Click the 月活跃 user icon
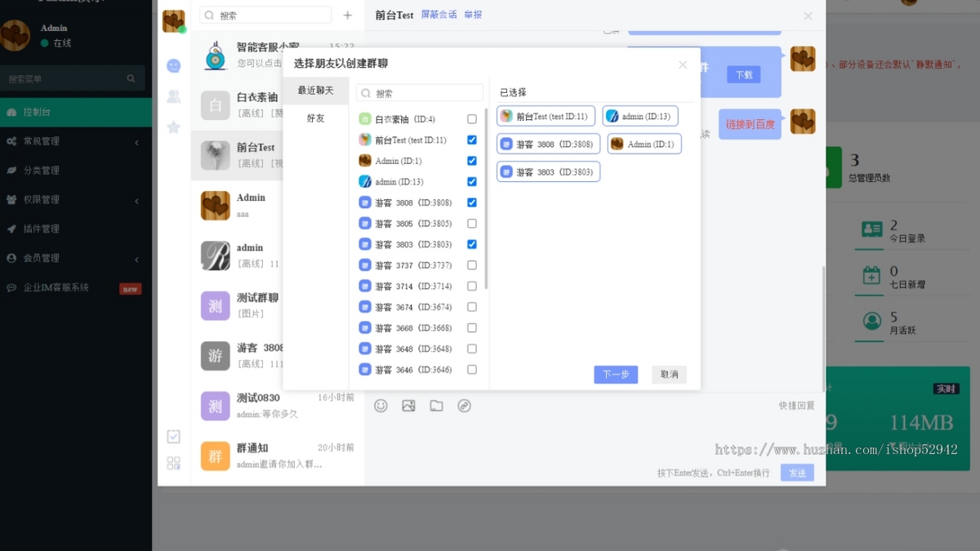The height and width of the screenshot is (551, 980). tap(872, 321)
